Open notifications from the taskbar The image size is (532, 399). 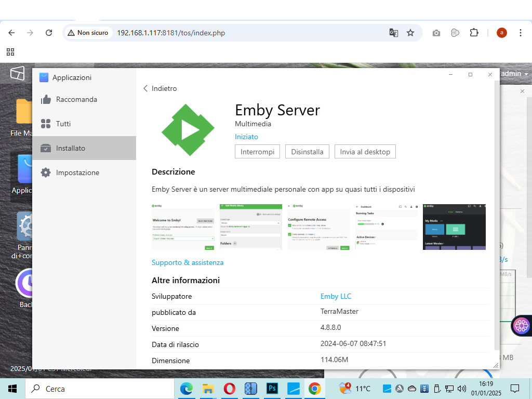pos(514,388)
